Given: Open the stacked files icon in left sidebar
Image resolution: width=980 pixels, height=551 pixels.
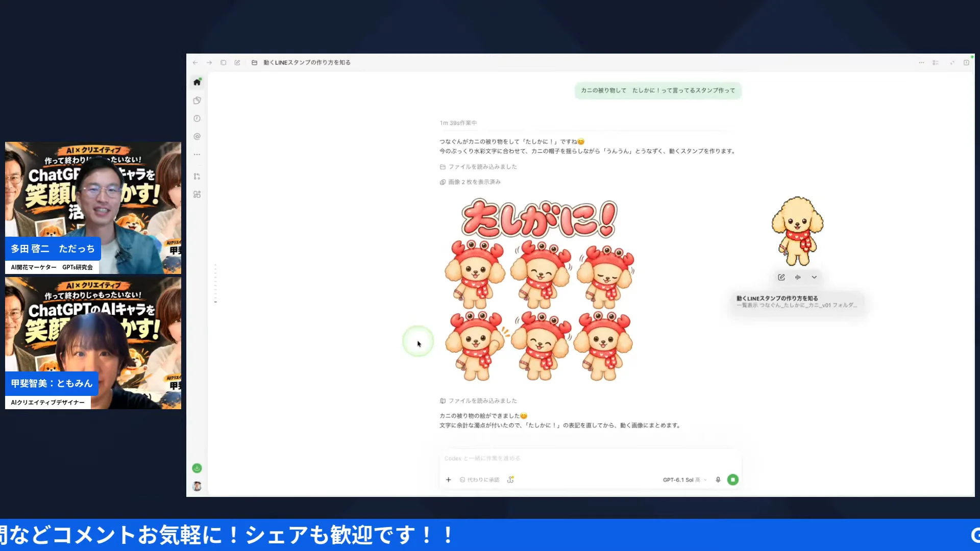Looking at the screenshot, I should pos(197,101).
